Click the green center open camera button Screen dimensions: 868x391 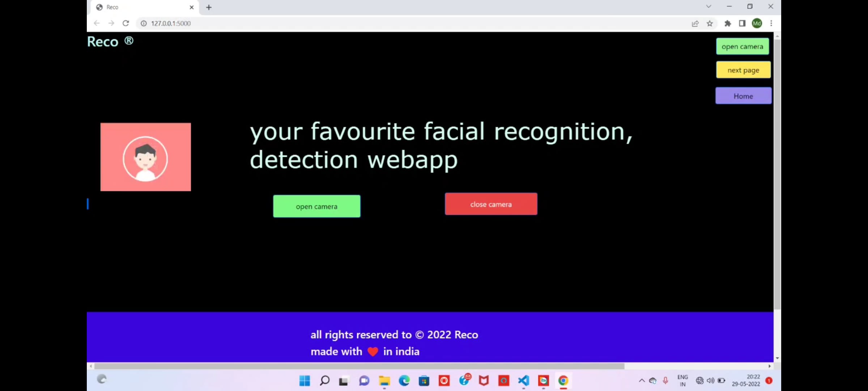(316, 206)
